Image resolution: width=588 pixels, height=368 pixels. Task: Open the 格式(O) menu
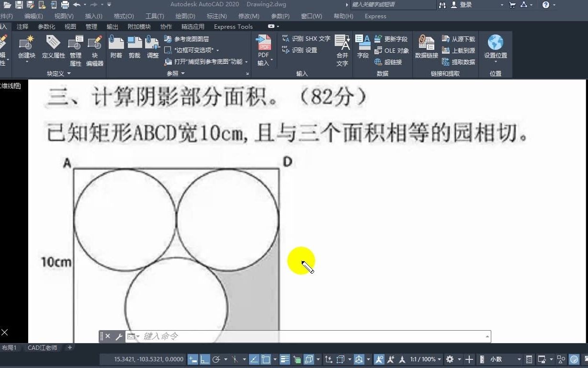[124, 16]
